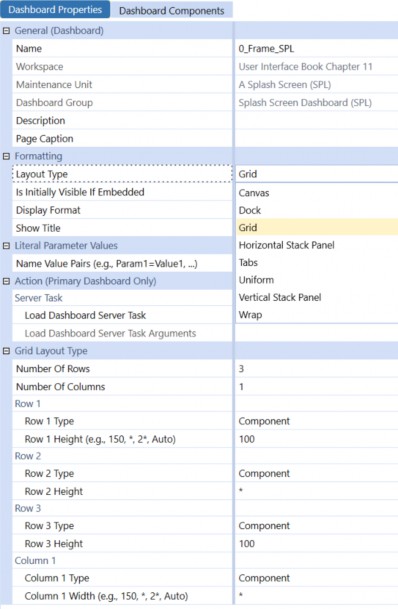Select the Is Initially Visible If Embedded row

[122, 192]
